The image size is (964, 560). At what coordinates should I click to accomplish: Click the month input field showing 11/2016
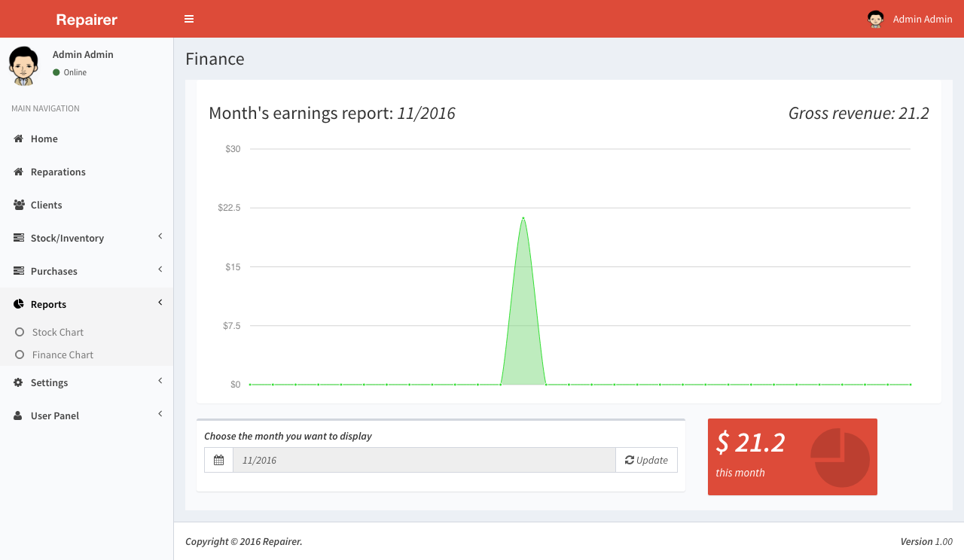coord(423,460)
